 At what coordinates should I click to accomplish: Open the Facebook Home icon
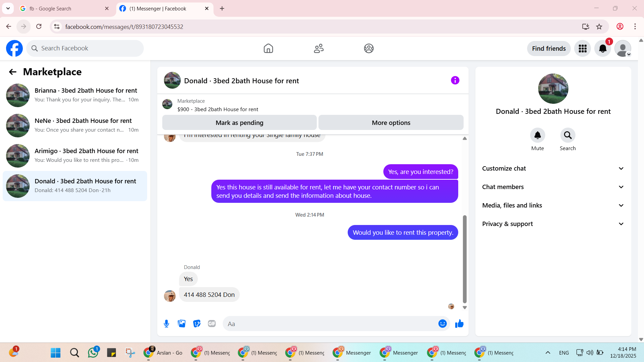(x=268, y=48)
